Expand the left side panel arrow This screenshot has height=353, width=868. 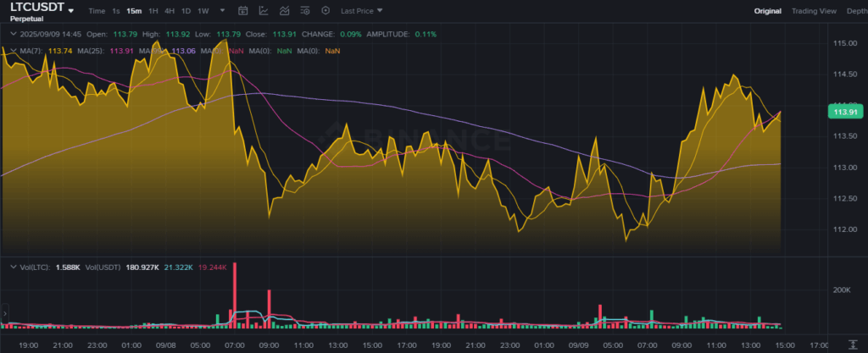click(3, 313)
